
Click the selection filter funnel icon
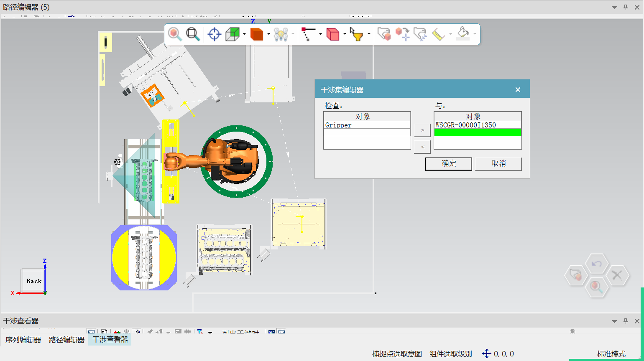pyautogui.click(x=356, y=34)
